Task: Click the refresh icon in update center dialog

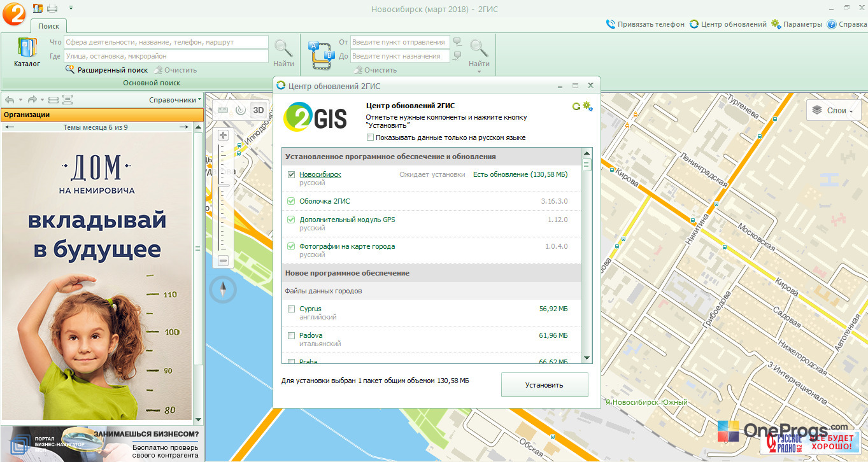Action: pos(576,106)
